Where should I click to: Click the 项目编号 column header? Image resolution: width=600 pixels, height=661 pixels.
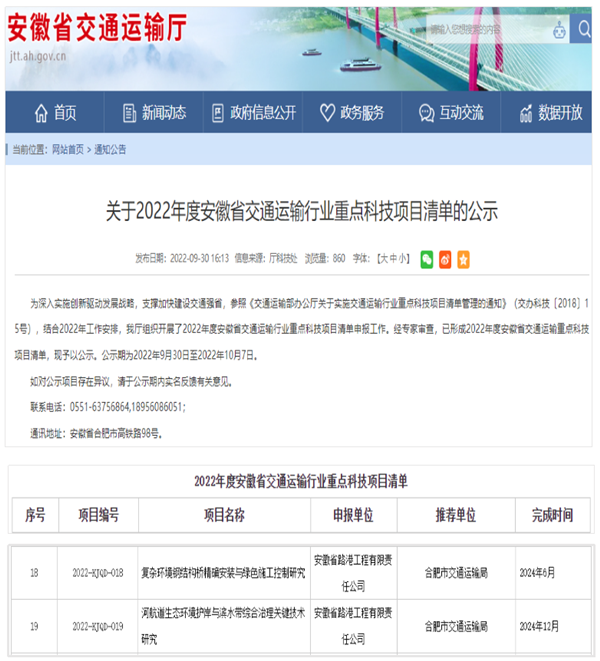pyautogui.click(x=99, y=515)
